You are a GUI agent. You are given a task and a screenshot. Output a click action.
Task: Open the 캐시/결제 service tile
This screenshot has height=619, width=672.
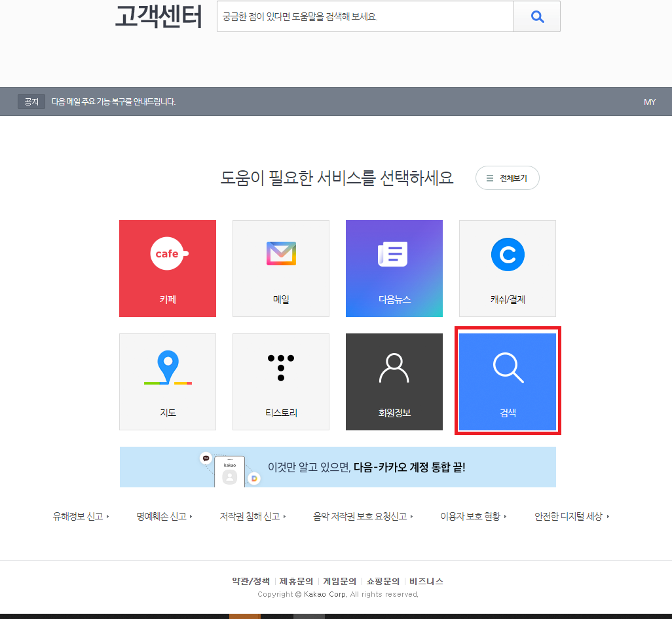coord(508,269)
